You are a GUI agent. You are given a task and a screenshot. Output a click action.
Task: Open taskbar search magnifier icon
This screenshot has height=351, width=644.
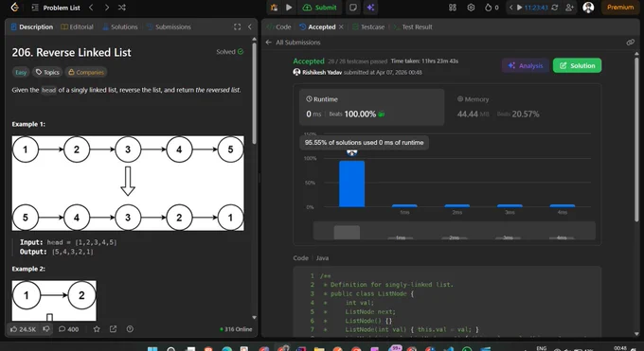click(x=170, y=349)
